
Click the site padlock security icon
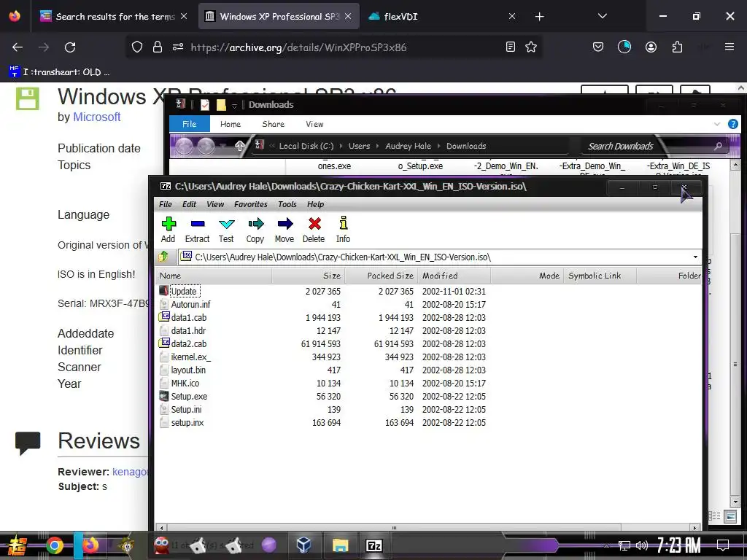coord(158,47)
